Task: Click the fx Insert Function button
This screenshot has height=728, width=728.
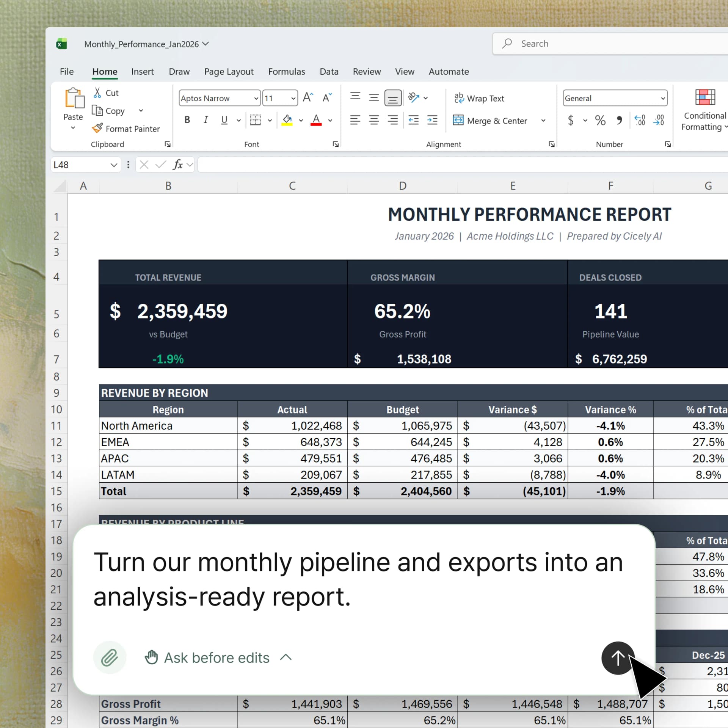Action: pos(178,165)
